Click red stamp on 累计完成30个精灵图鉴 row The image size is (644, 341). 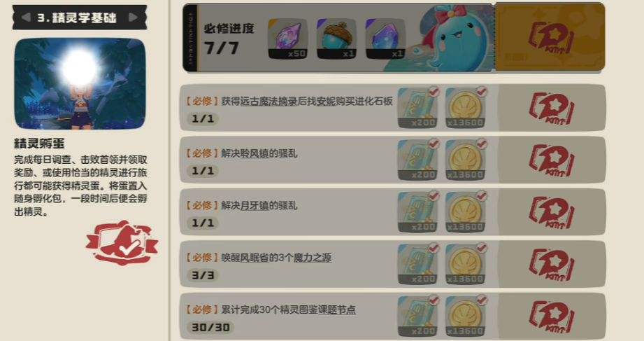(552, 316)
